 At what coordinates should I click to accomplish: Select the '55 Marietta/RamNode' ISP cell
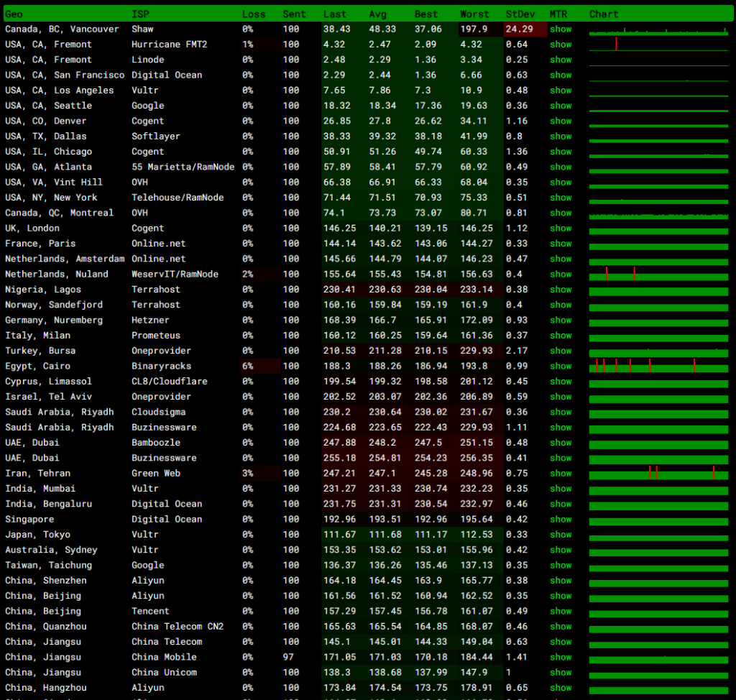[x=183, y=167]
